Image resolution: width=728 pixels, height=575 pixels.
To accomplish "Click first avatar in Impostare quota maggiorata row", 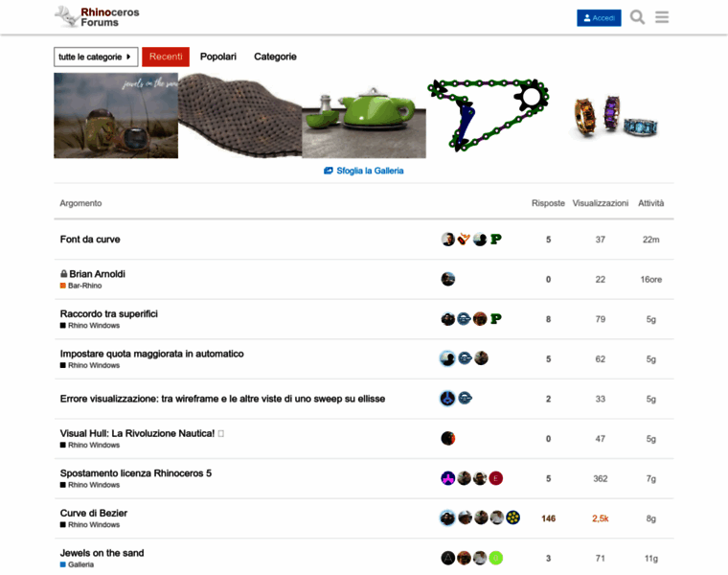I will click(x=447, y=358).
